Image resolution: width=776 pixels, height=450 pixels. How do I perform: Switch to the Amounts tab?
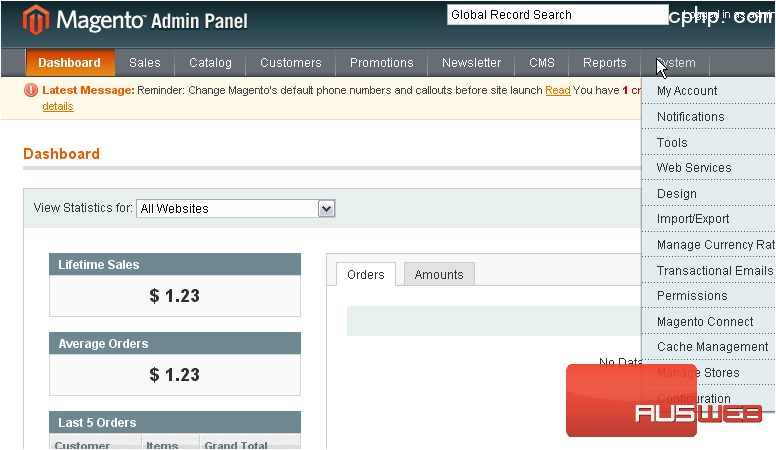pos(439,274)
